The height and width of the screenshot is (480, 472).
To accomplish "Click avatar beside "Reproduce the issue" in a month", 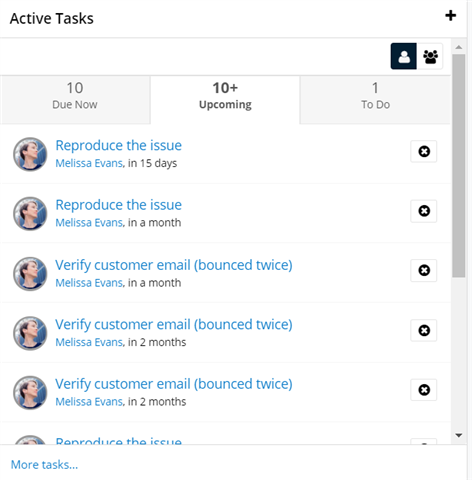I will [x=30, y=213].
